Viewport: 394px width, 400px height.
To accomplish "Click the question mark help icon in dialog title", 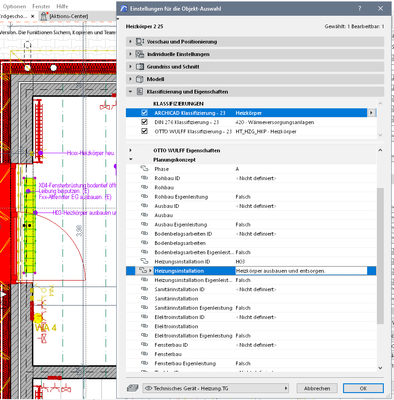I will coord(360,9).
